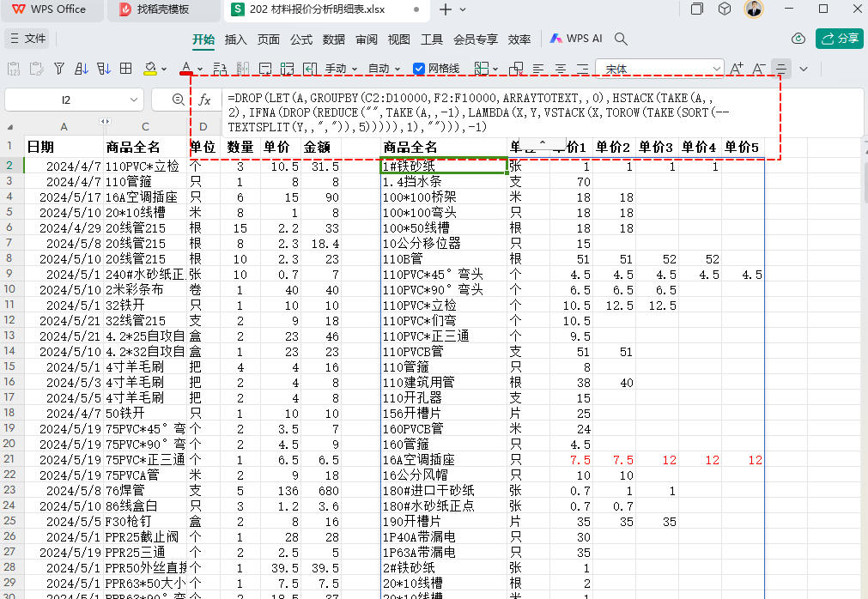Image resolution: width=868 pixels, height=599 pixels.
Task: Click the borders grid icon
Action: coord(126,69)
